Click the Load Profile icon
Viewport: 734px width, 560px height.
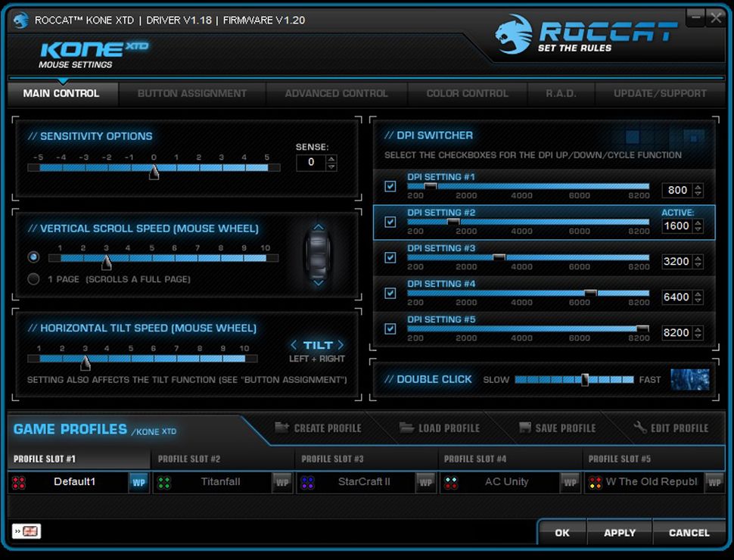[x=409, y=428]
